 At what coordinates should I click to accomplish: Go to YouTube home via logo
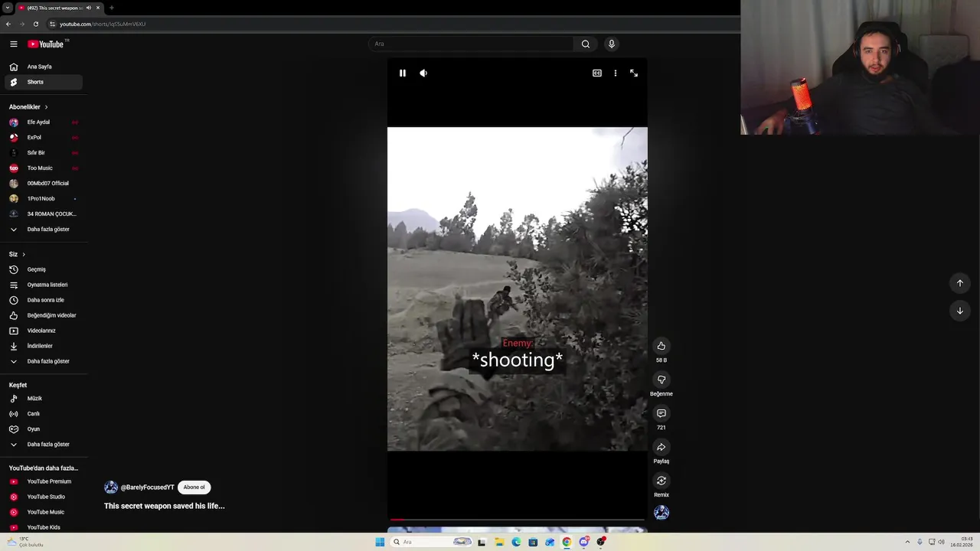(46, 44)
